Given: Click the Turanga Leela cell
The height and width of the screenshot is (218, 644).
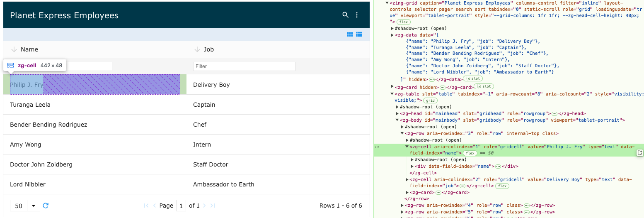Looking at the screenshot, I should click(x=95, y=105).
